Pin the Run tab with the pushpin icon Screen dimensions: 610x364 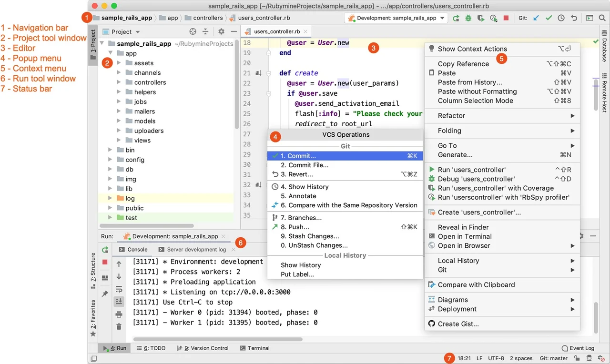(105, 293)
